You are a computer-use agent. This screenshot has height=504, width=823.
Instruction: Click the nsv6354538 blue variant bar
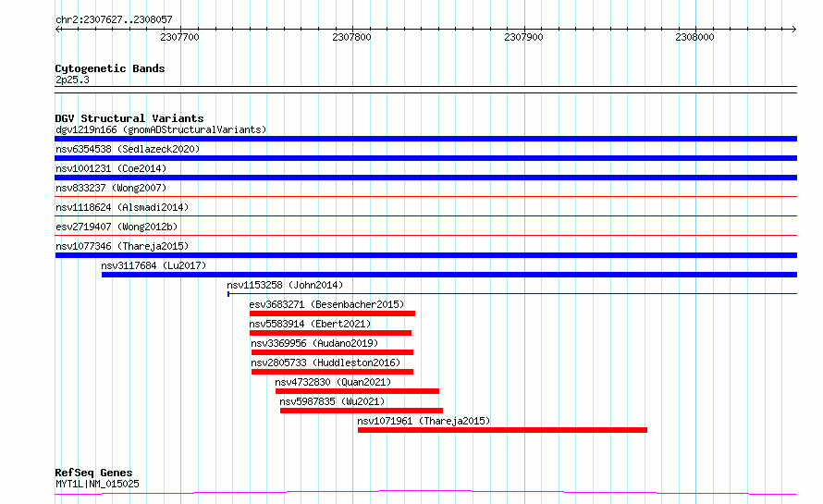tap(425, 158)
